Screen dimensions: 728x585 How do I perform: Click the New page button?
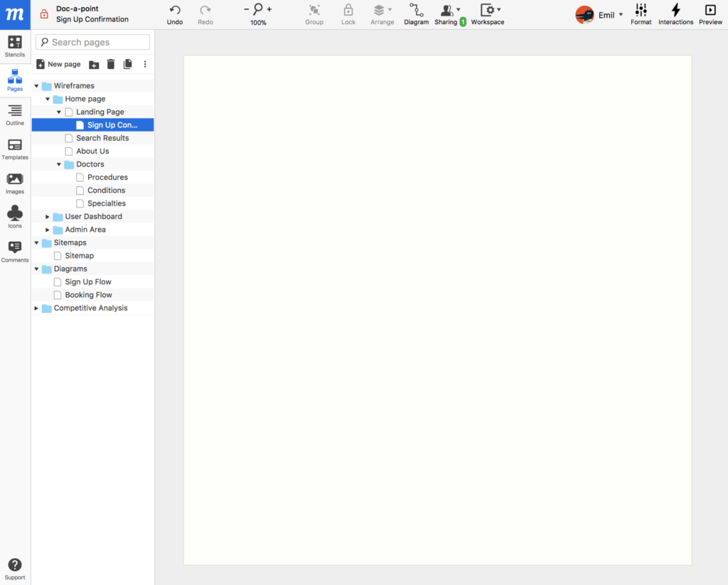coord(58,64)
